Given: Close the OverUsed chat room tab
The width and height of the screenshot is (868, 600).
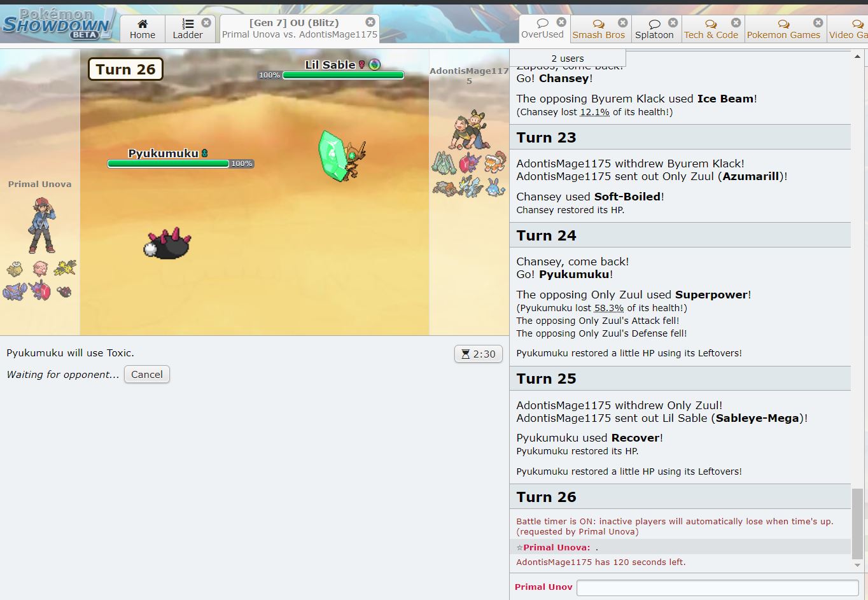Looking at the screenshot, I should (561, 22).
